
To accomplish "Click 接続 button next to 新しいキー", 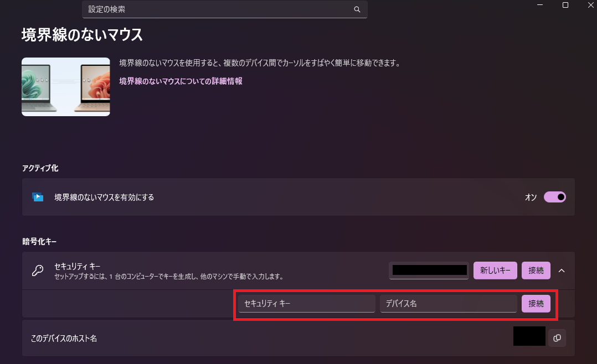I will click(536, 271).
